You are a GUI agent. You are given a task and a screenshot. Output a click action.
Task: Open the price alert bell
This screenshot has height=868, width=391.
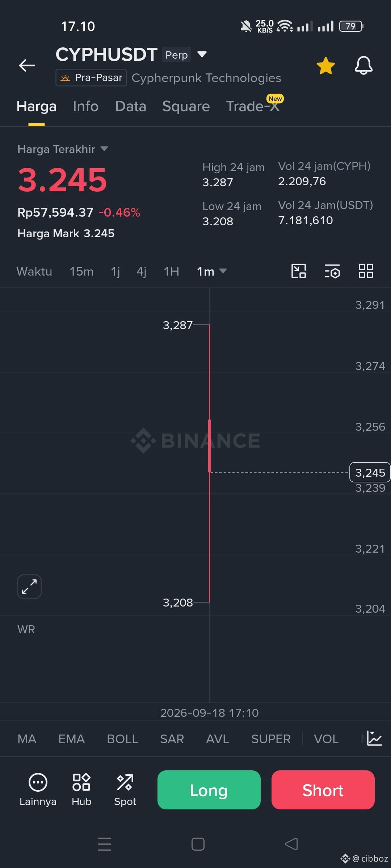(363, 65)
